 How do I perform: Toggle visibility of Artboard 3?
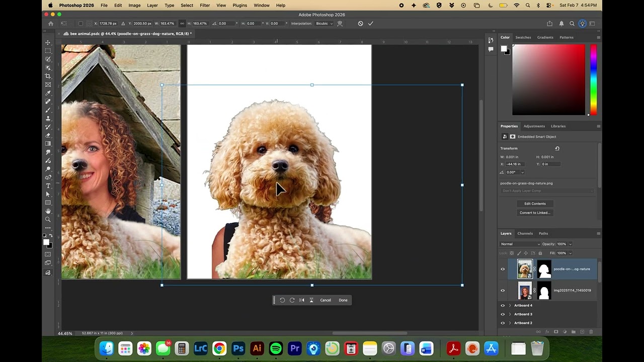(503, 314)
